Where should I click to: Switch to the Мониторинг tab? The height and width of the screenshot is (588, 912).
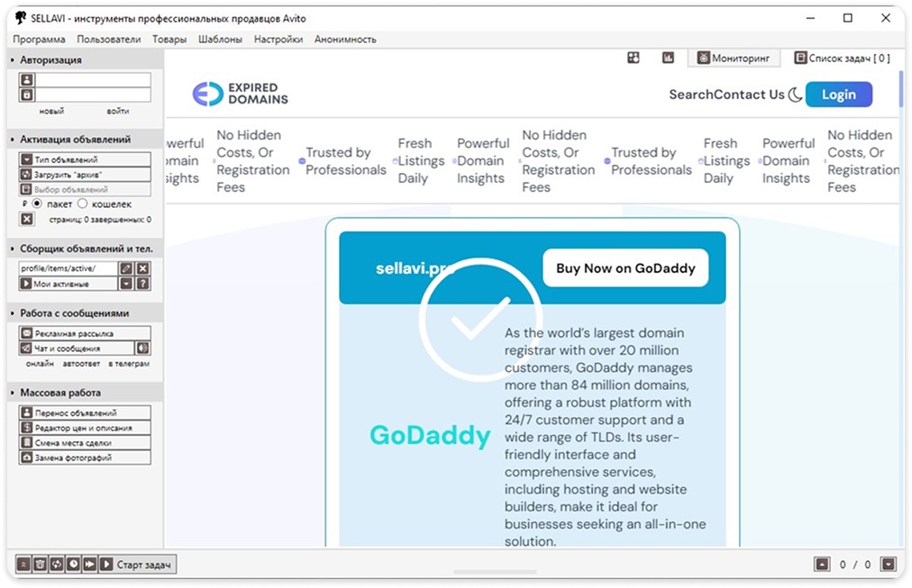pos(734,59)
